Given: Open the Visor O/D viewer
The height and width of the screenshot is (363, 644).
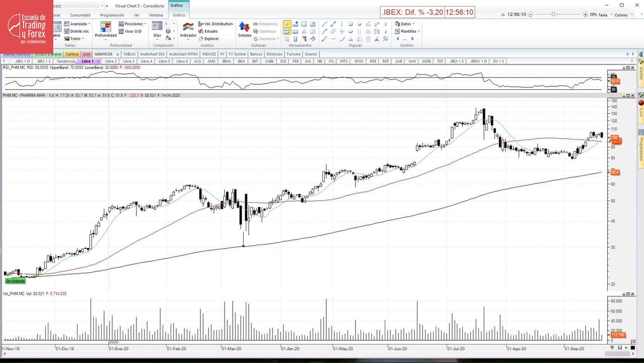Looking at the screenshot, I should click(130, 31).
